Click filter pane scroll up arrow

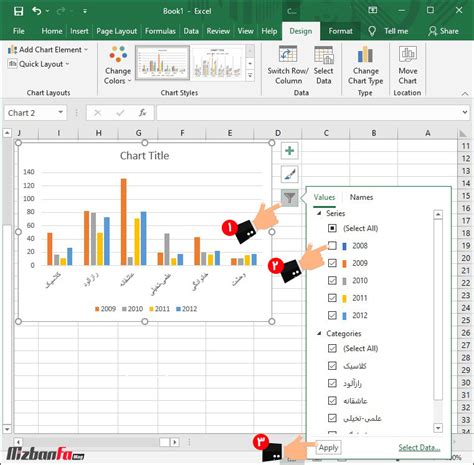438,214
